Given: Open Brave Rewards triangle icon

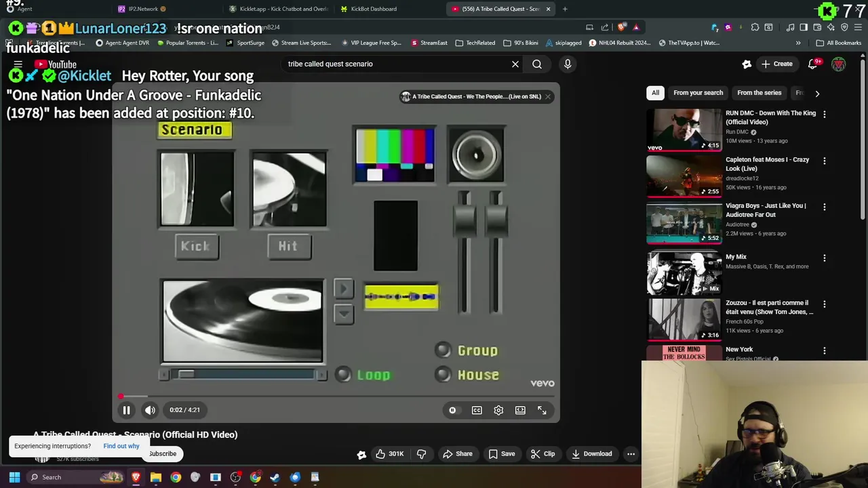Looking at the screenshot, I should [x=636, y=27].
